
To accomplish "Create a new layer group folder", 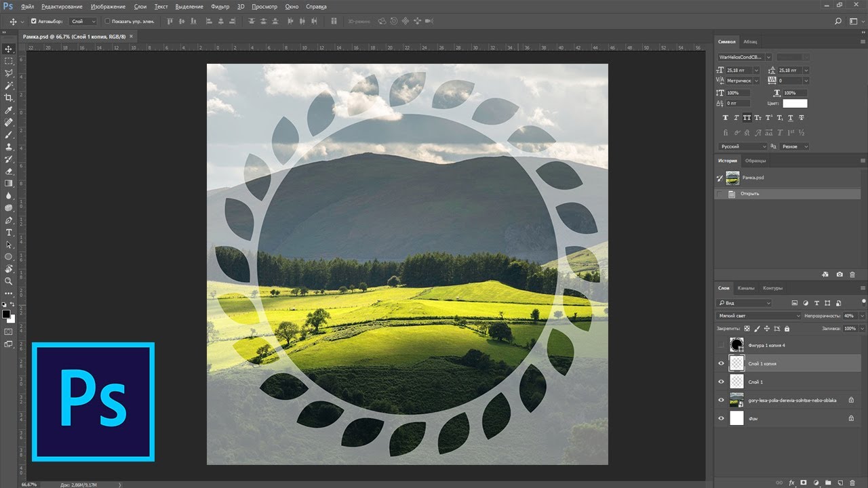I will (829, 483).
